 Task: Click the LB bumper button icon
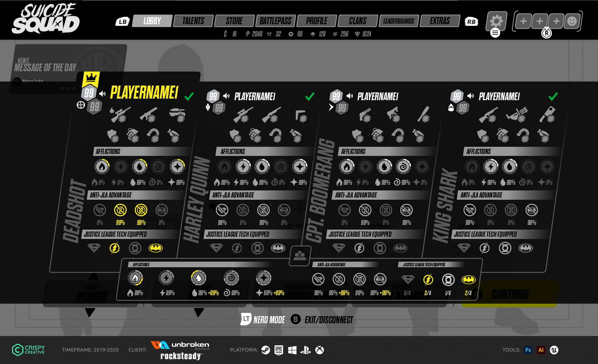pos(122,21)
